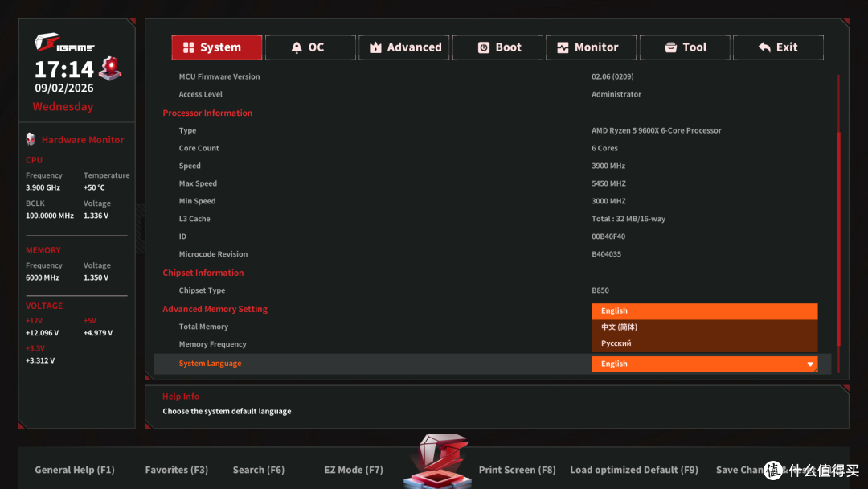Click the iGame logo above the clock
Screen dimensions: 868x489
[64, 42]
